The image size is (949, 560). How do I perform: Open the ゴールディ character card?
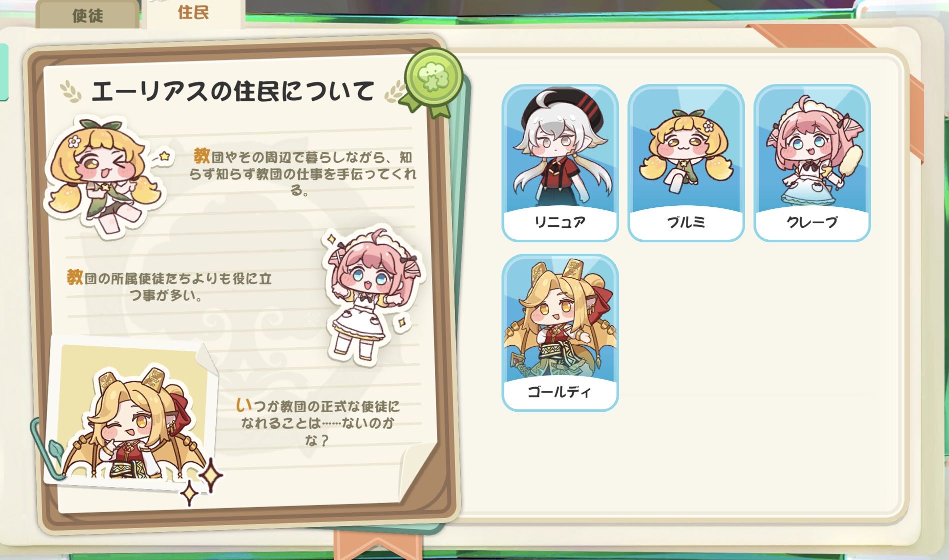tap(560, 333)
